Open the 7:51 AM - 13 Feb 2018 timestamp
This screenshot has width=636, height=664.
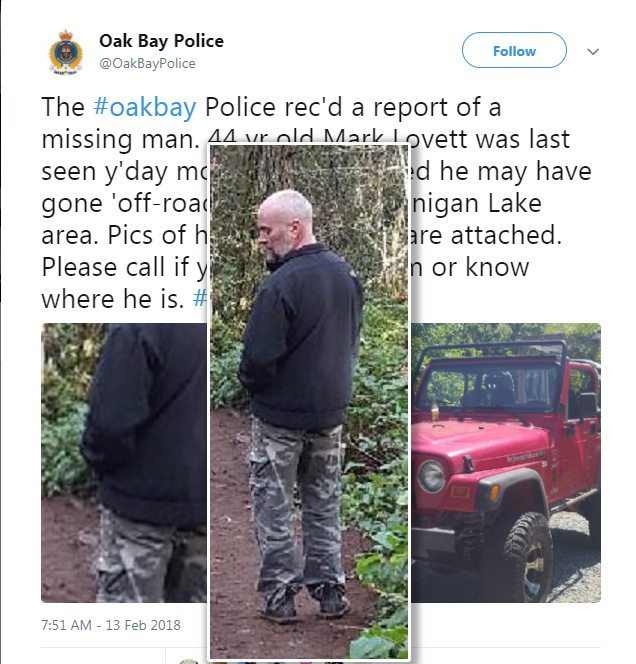coord(111,625)
